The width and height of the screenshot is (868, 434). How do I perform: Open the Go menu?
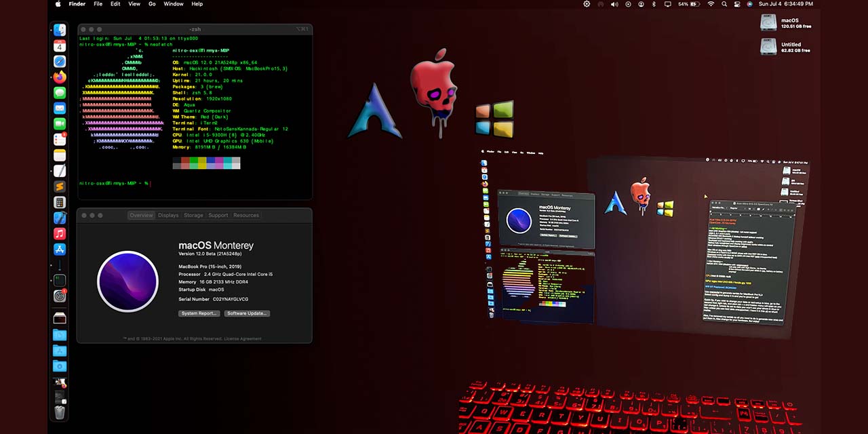(x=152, y=4)
